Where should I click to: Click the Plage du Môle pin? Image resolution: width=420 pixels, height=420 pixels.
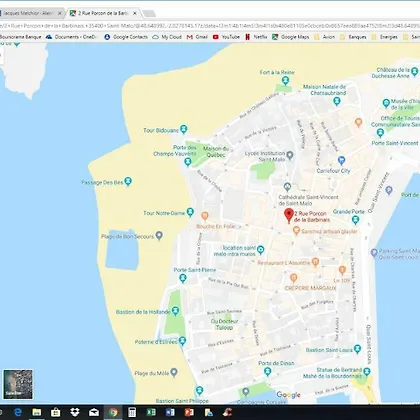pyautogui.click(x=174, y=372)
